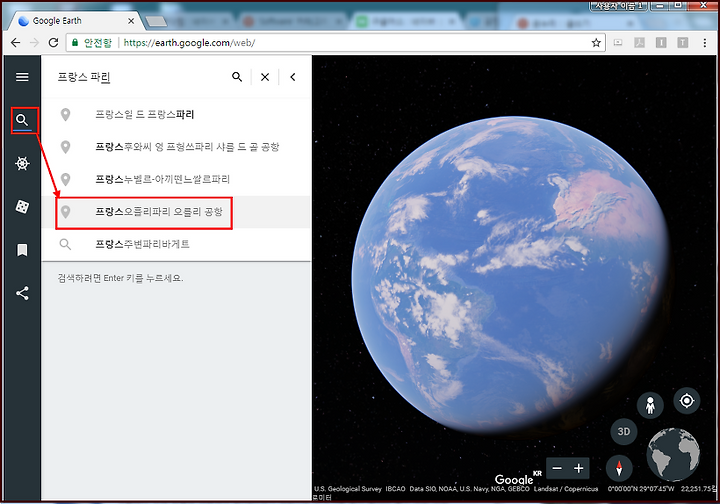
Task: Open a new tab with the new-tab button
Action: point(156,21)
